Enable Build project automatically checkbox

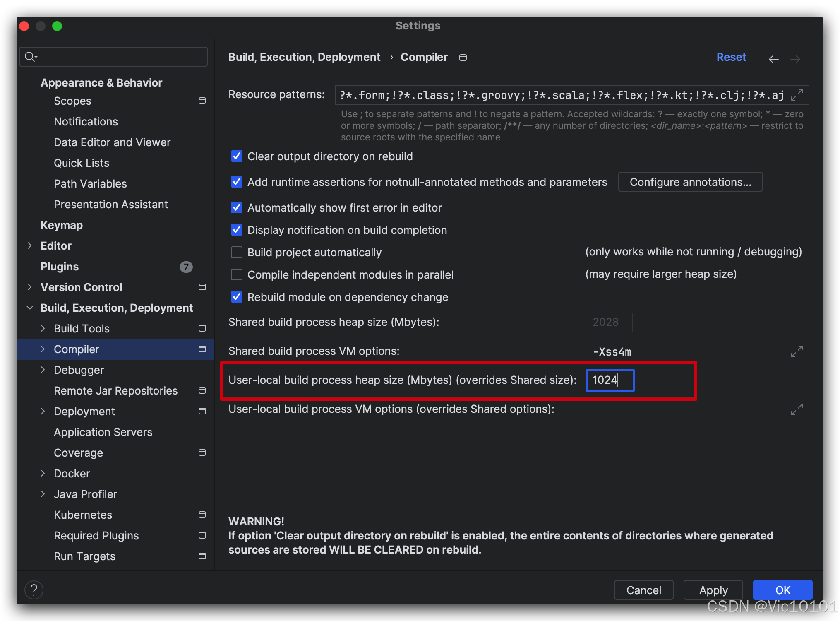click(x=237, y=252)
